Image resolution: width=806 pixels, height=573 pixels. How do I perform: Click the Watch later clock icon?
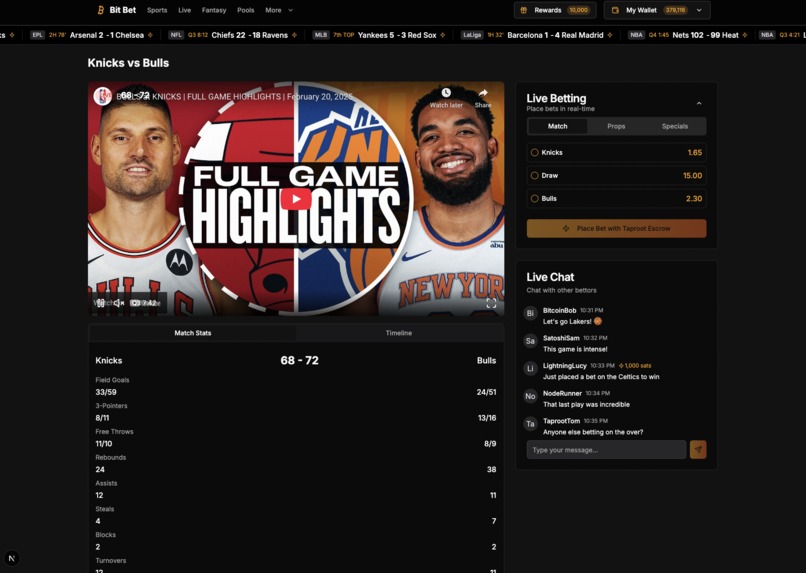(446, 93)
